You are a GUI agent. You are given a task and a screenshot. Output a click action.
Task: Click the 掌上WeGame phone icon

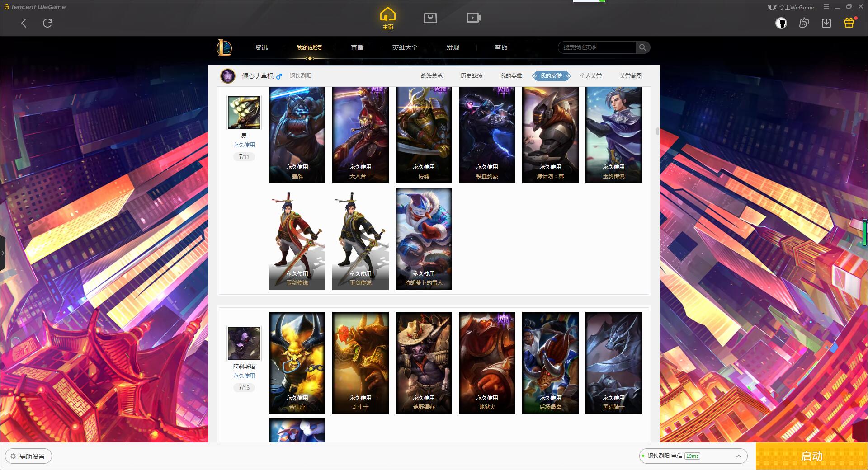point(772,7)
